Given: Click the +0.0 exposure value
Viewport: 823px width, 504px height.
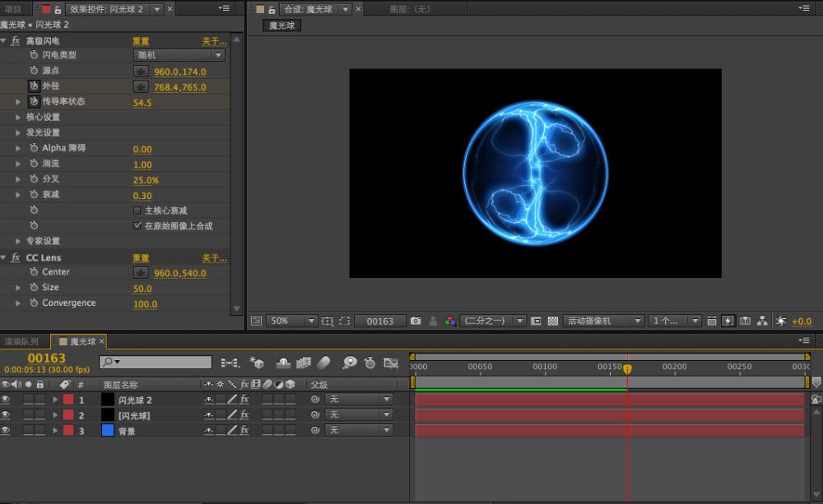Looking at the screenshot, I should tap(802, 321).
